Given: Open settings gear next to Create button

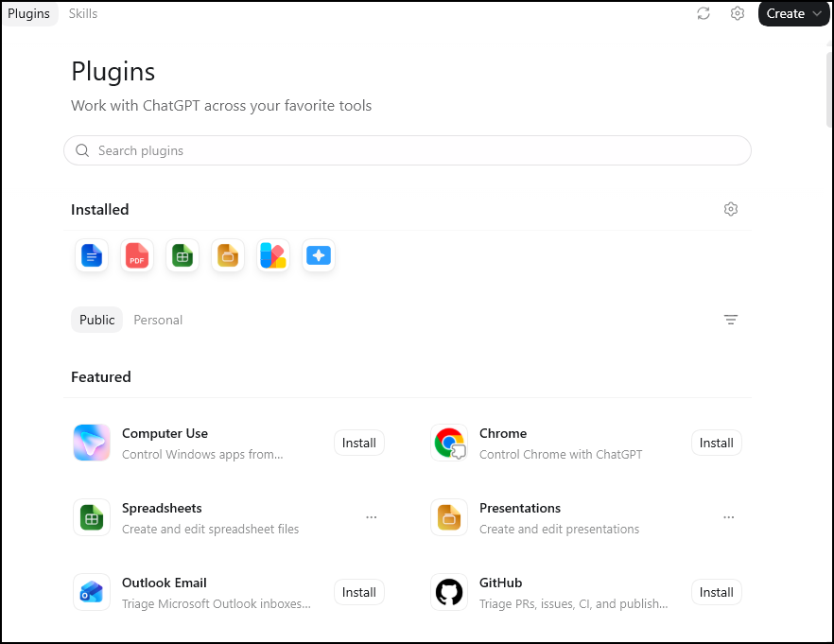Looking at the screenshot, I should pos(738,13).
